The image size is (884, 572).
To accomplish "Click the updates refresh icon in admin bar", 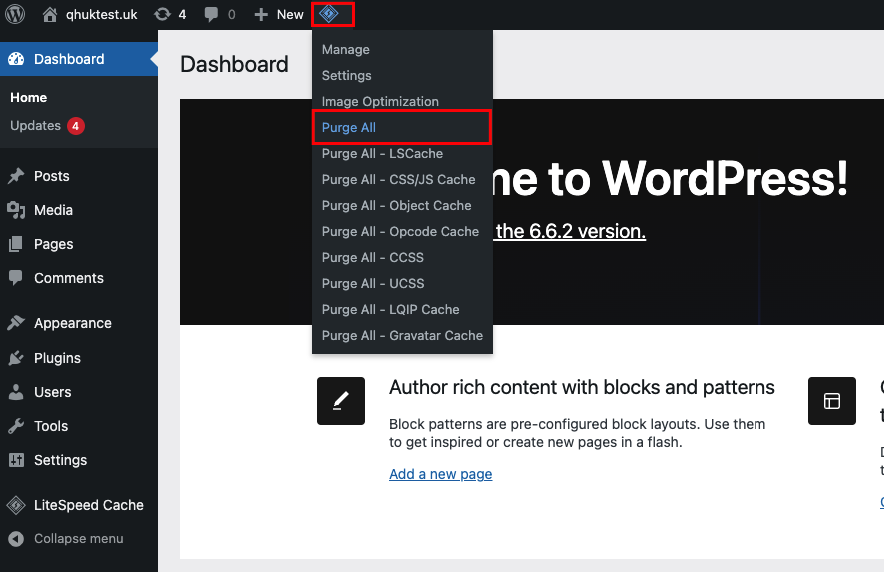I will pos(162,14).
